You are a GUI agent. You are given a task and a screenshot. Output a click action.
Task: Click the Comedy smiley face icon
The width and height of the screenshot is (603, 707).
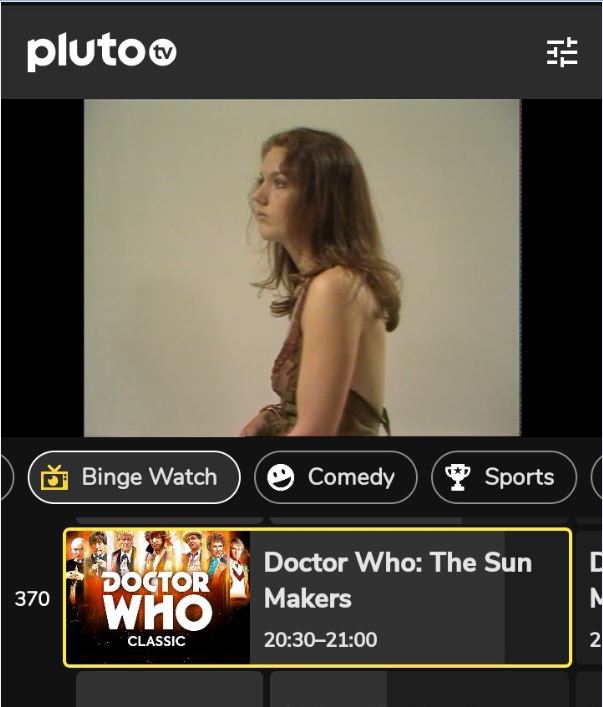tap(281, 478)
